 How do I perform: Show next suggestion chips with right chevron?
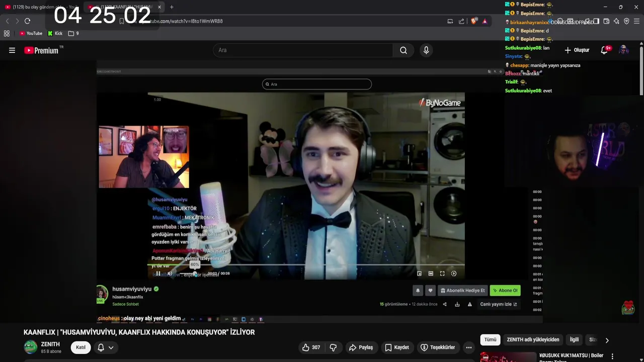pos(607,340)
